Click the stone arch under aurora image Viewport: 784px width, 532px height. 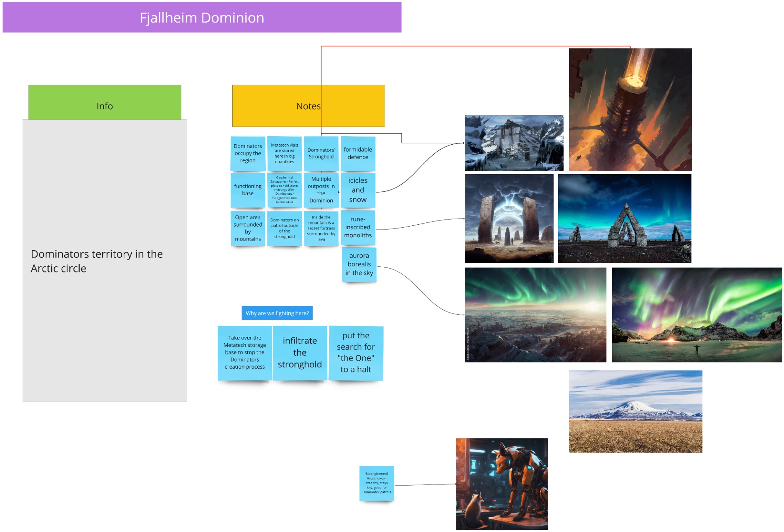[624, 219]
